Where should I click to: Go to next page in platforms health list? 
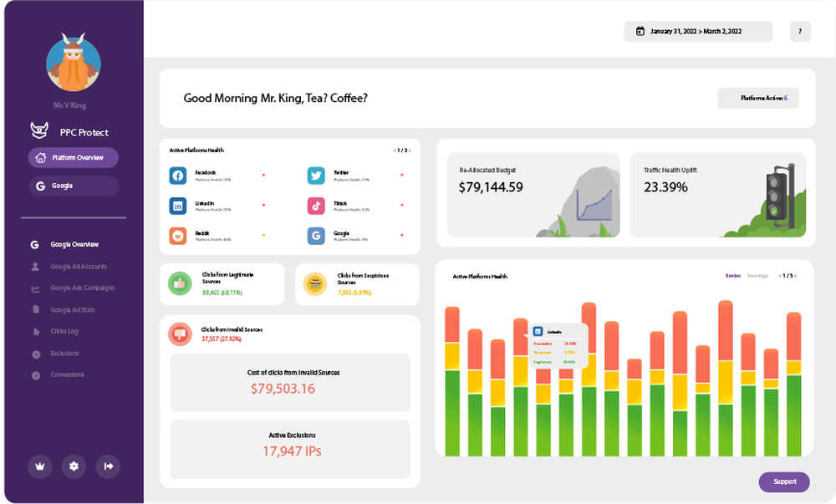410,150
